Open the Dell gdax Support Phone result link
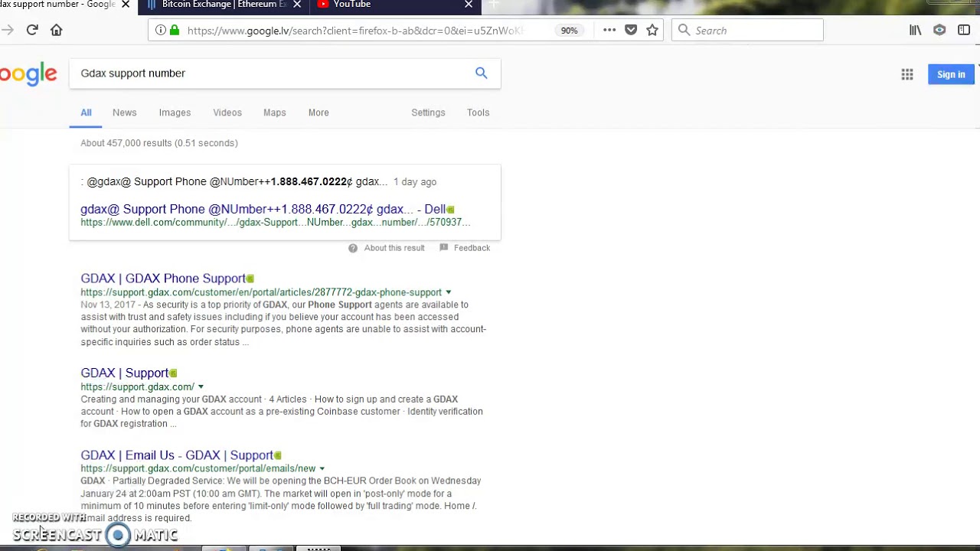Image resolution: width=980 pixels, height=551 pixels. point(263,209)
